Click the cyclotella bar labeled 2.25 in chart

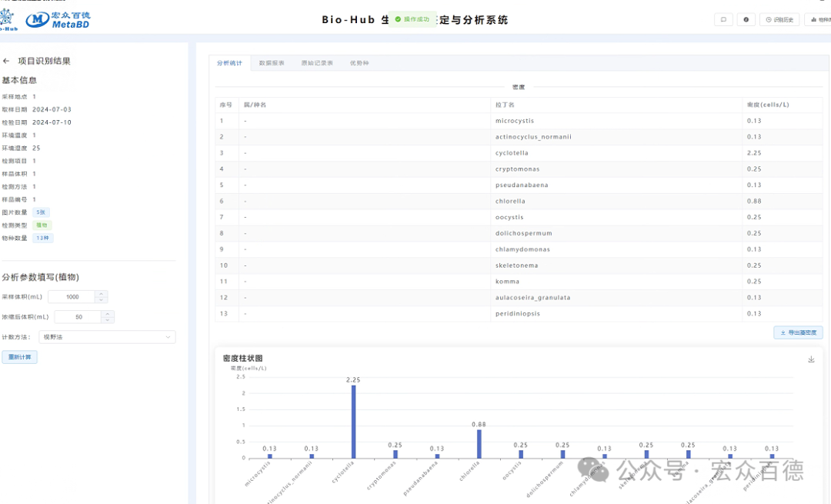pyautogui.click(x=353, y=422)
